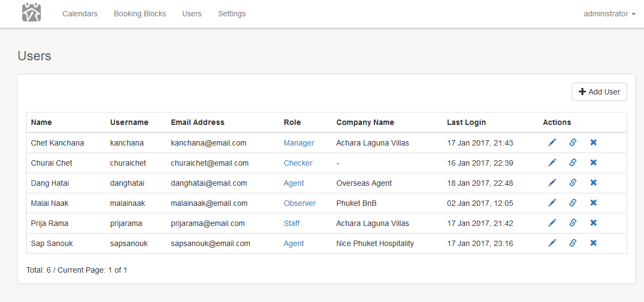Click link icon for Malai Naak

pyautogui.click(x=572, y=203)
